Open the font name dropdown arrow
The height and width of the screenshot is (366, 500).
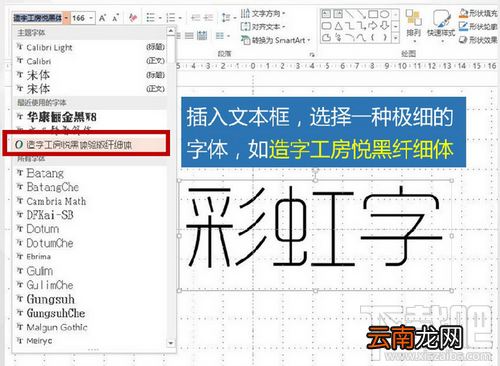[66, 18]
